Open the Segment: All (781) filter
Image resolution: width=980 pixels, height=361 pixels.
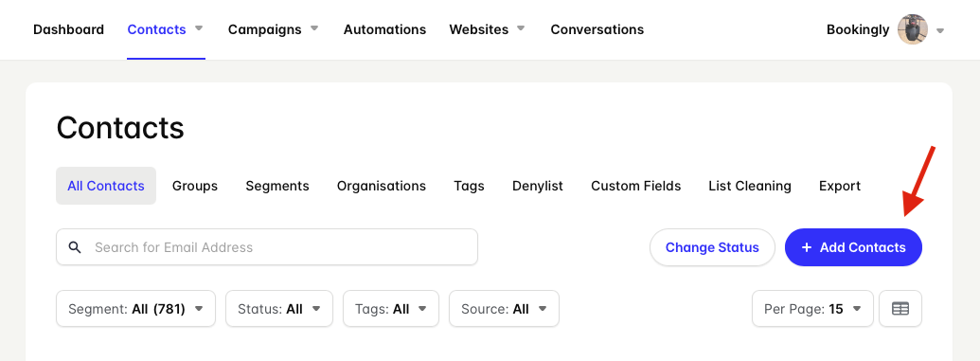click(x=135, y=309)
